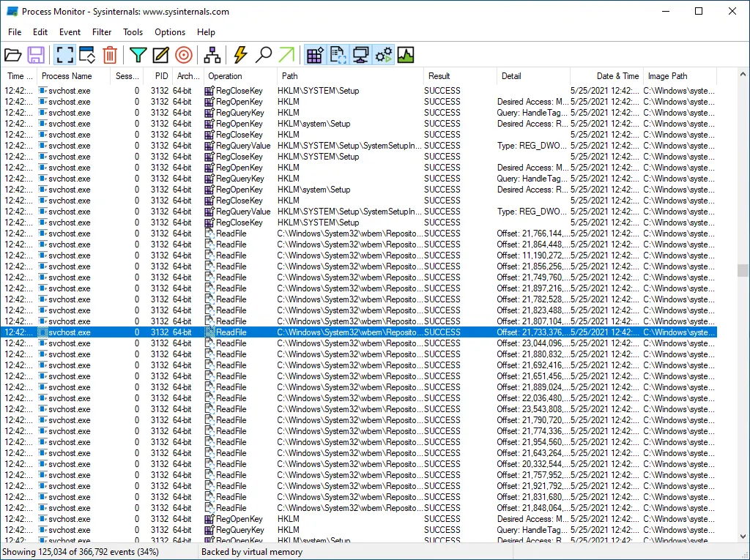The width and height of the screenshot is (750, 560).
Task: Sort events by the Process Name column
Action: [70, 75]
